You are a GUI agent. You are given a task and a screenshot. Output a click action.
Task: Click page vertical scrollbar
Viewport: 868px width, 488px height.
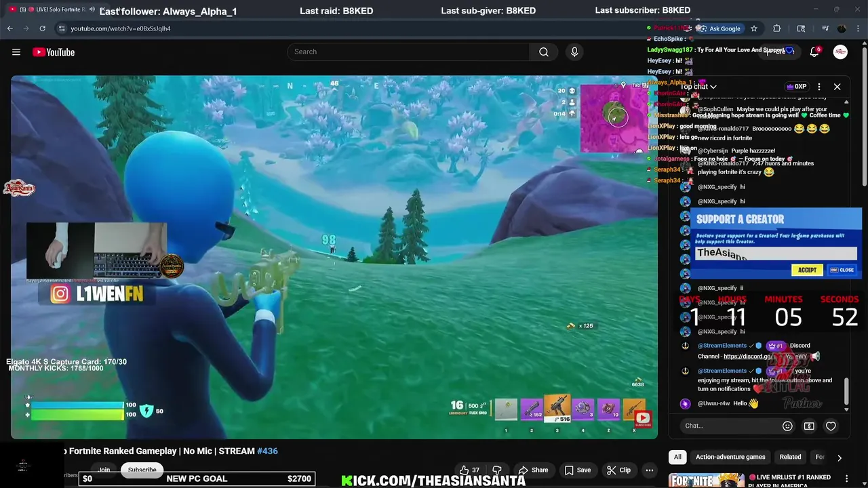864,115
